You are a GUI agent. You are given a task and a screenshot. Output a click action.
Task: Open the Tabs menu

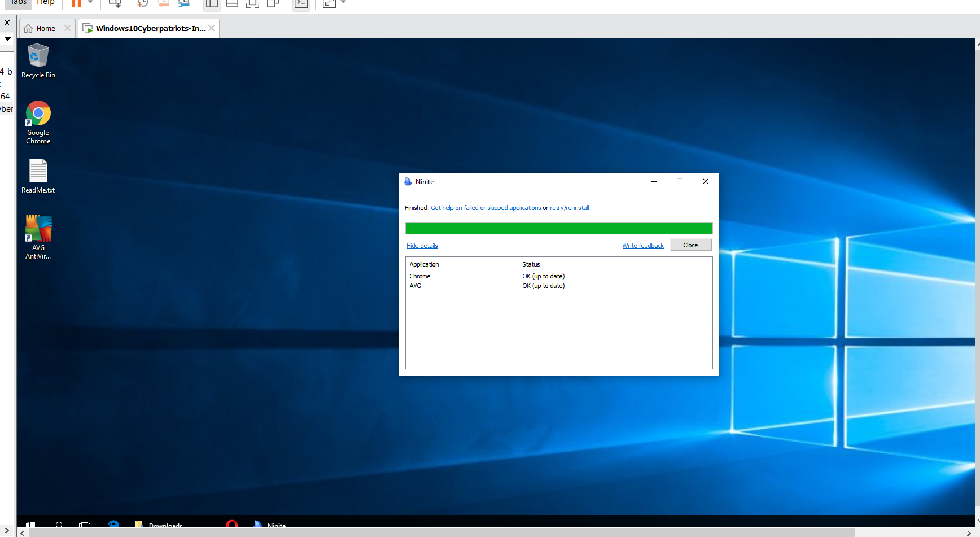click(19, 2)
